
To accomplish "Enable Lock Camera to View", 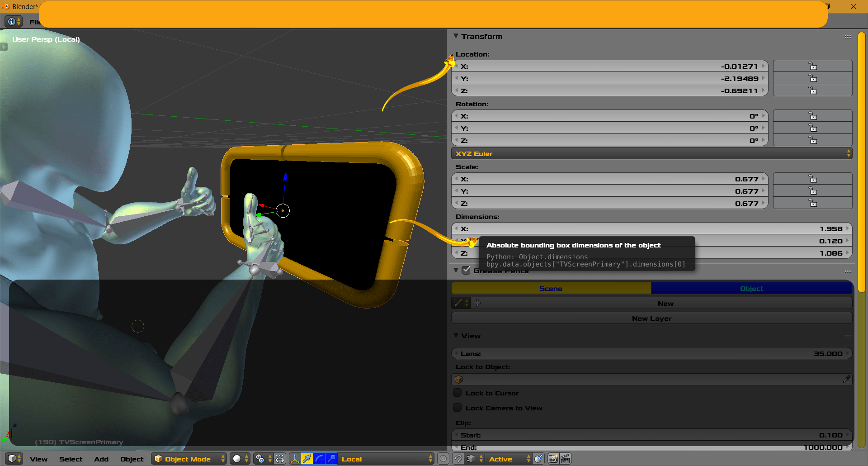I will pos(458,408).
